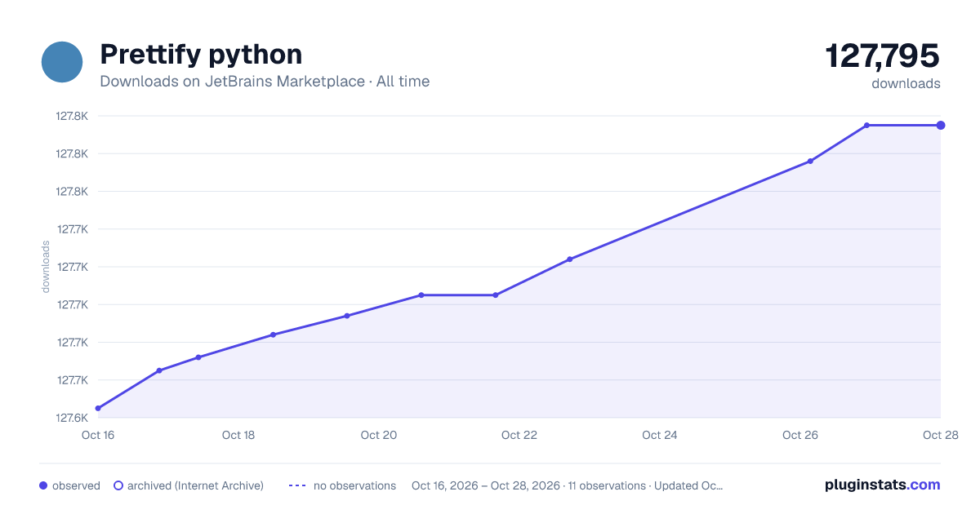This screenshot has height=514, width=980.
Task: Click the 127.6K y-axis label
Action: tap(72, 418)
